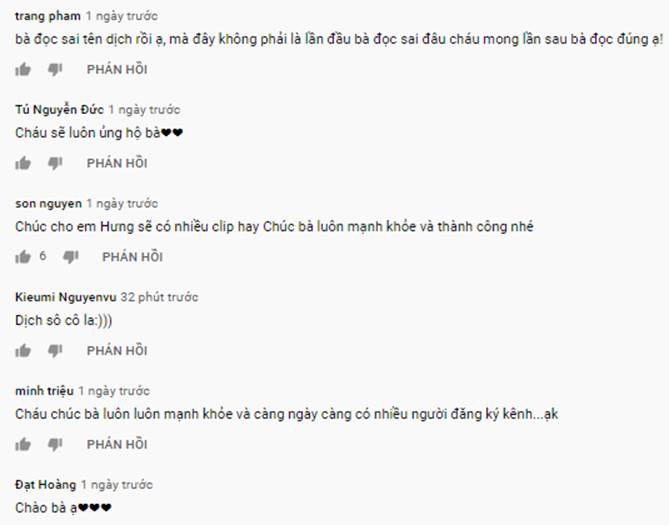The image size is (669, 525).
Task: Open son nguyen's profile name link
Action: (48, 204)
